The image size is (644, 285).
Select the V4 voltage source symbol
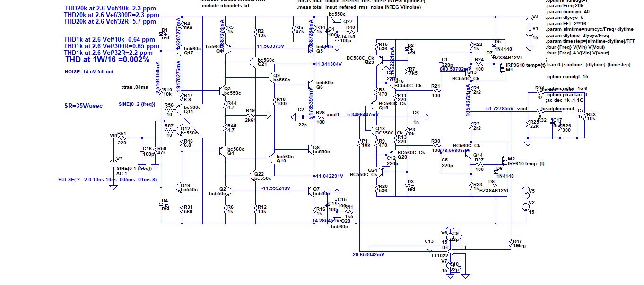(529, 20)
